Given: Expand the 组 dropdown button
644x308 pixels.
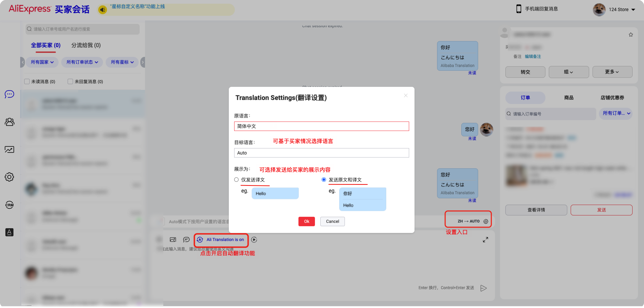Looking at the screenshot, I should (x=569, y=72).
